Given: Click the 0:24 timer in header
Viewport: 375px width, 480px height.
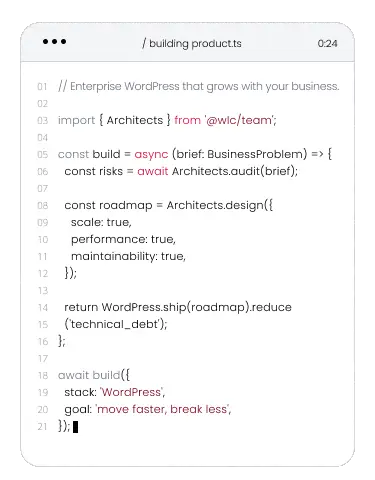Looking at the screenshot, I should 327,44.
